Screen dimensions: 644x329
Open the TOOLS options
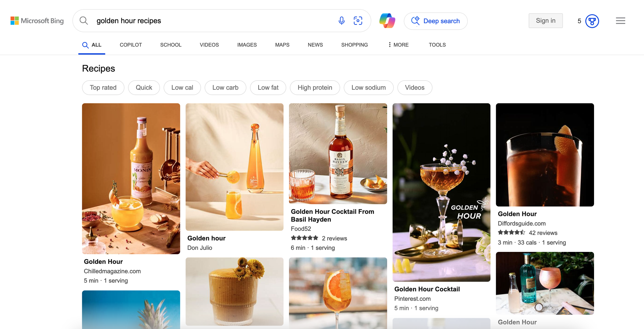coord(437,45)
